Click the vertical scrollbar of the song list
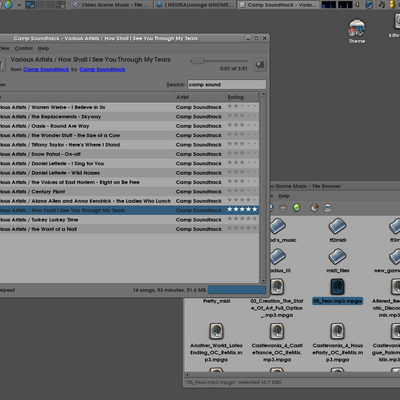 click(x=263, y=188)
